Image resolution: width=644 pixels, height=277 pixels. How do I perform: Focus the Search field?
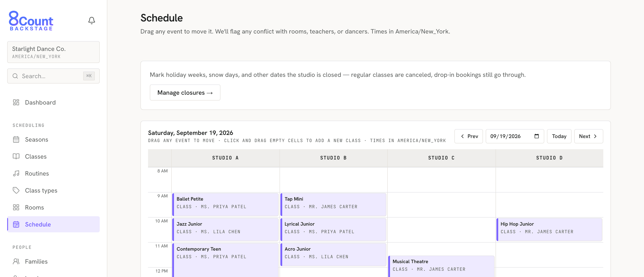point(53,76)
